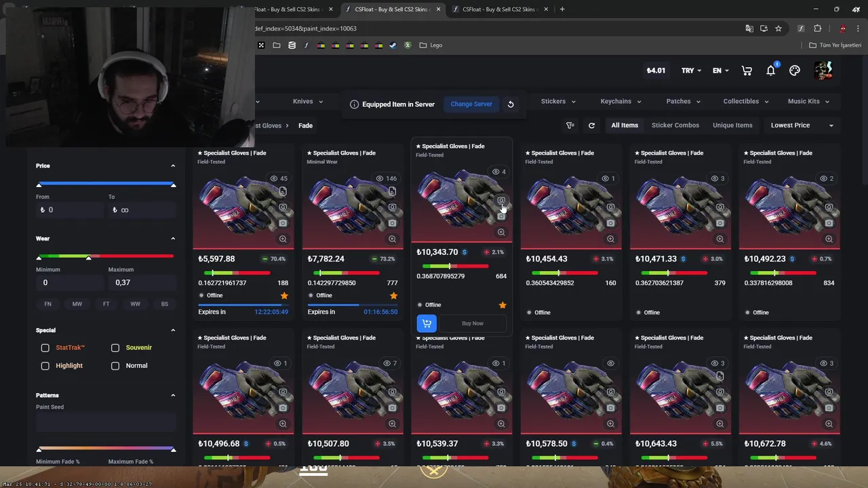Reset equipped item in server icon

511,104
